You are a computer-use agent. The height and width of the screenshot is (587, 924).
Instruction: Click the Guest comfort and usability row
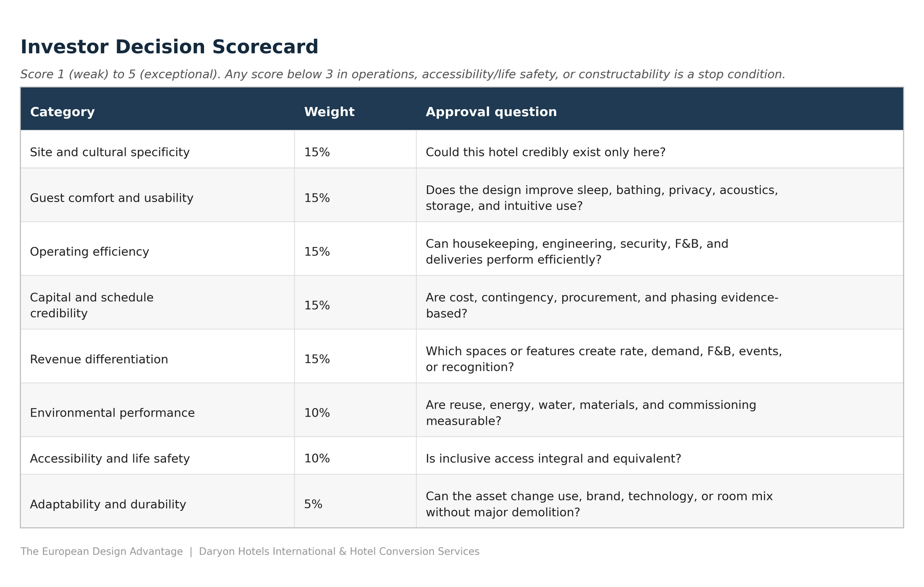(x=462, y=198)
